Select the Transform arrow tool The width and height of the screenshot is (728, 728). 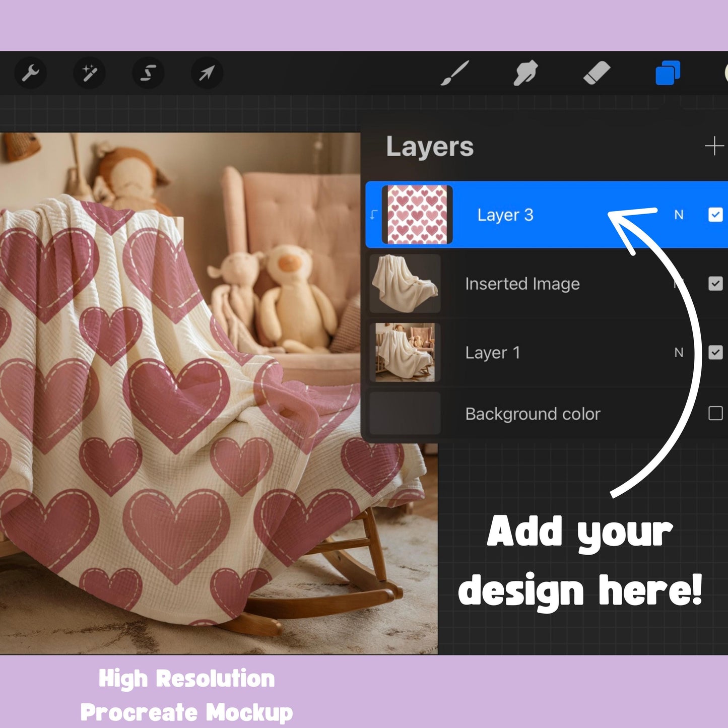click(x=207, y=73)
